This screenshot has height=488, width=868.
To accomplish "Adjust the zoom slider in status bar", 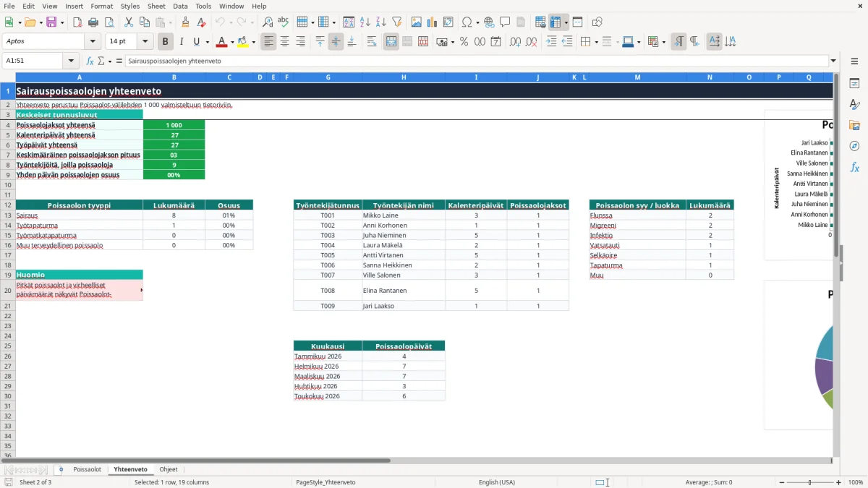I will pos(809,482).
